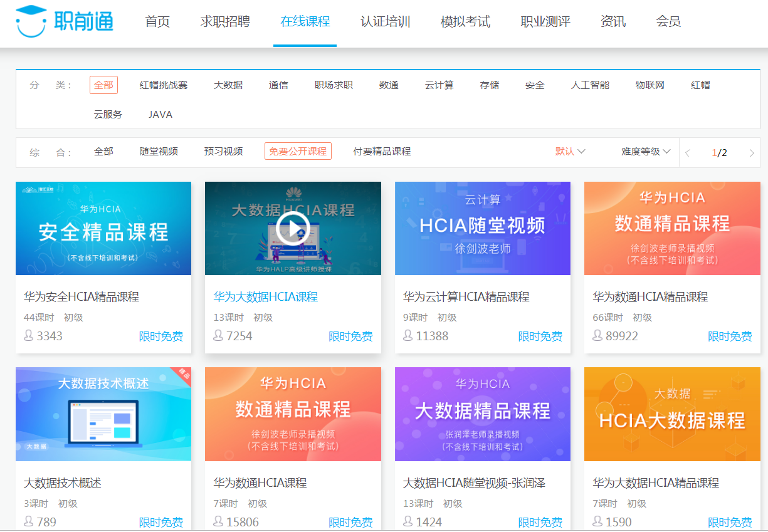Go to the previous page arrow

click(x=688, y=153)
